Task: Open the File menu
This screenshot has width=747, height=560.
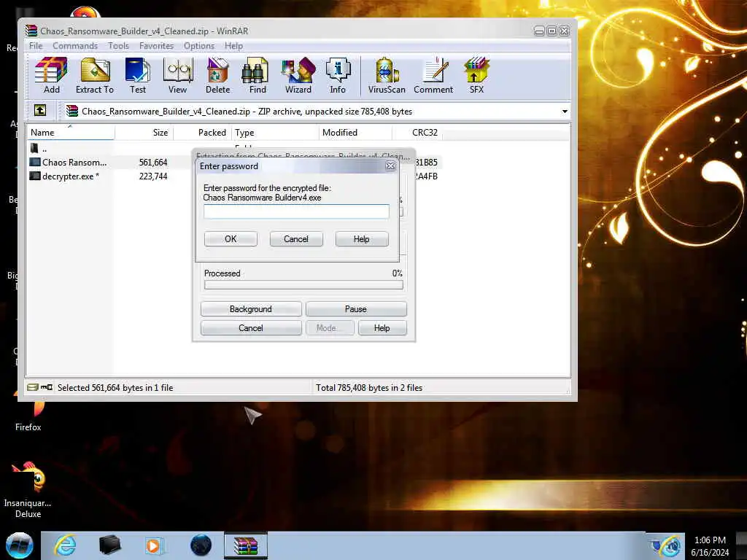Action: [x=36, y=46]
